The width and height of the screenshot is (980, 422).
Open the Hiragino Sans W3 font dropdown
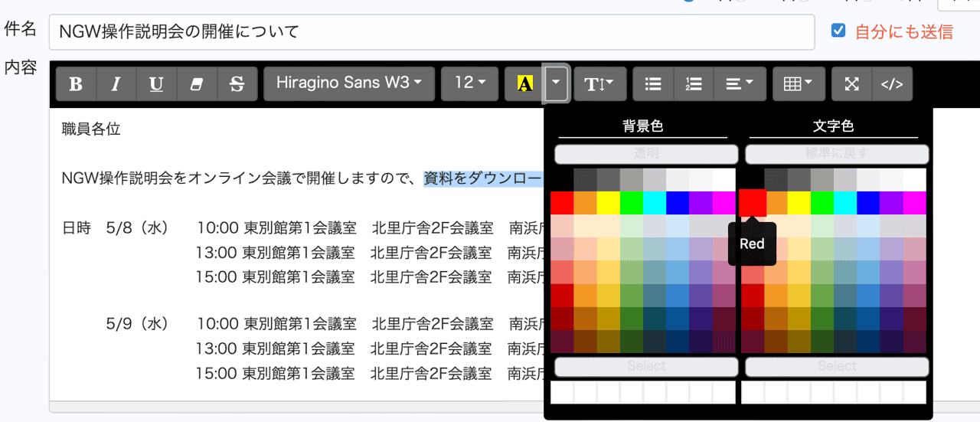tap(349, 83)
